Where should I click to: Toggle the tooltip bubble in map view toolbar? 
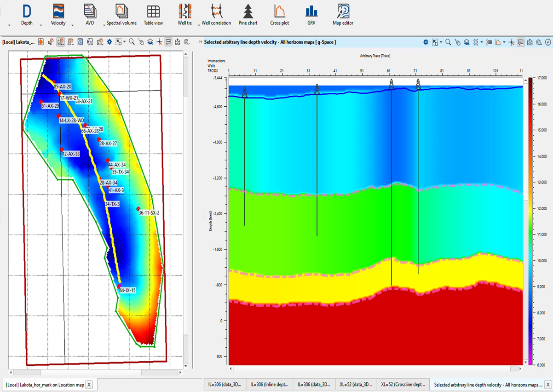(x=168, y=42)
